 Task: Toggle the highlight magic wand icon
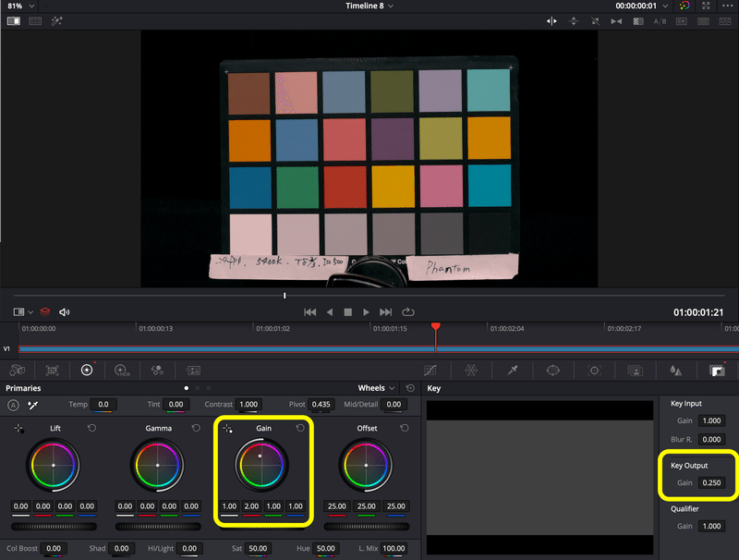[x=57, y=21]
